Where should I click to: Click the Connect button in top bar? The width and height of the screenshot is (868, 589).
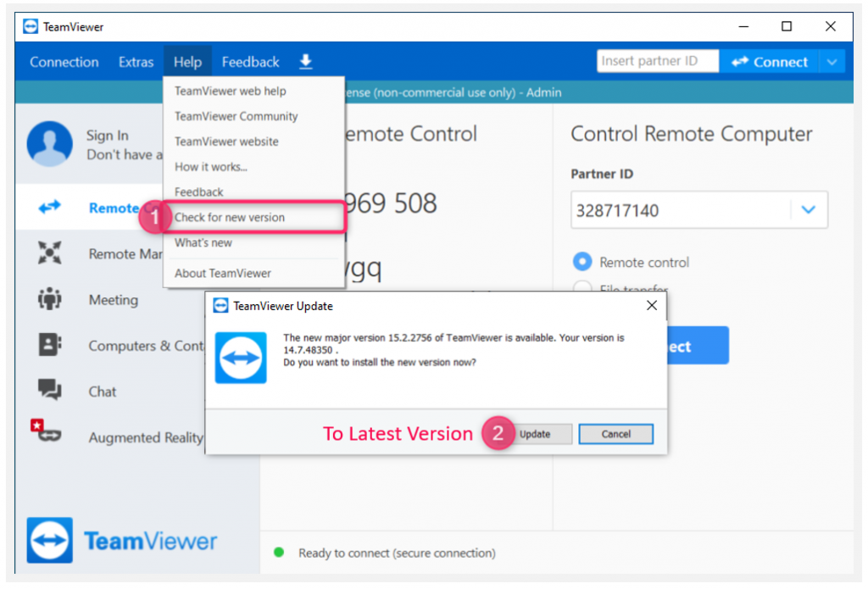coord(770,62)
